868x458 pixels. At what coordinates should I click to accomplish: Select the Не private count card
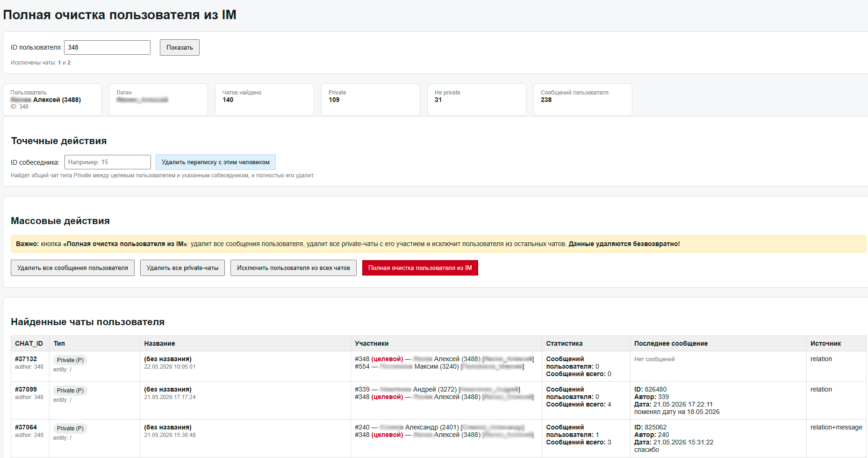click(476, 99)
